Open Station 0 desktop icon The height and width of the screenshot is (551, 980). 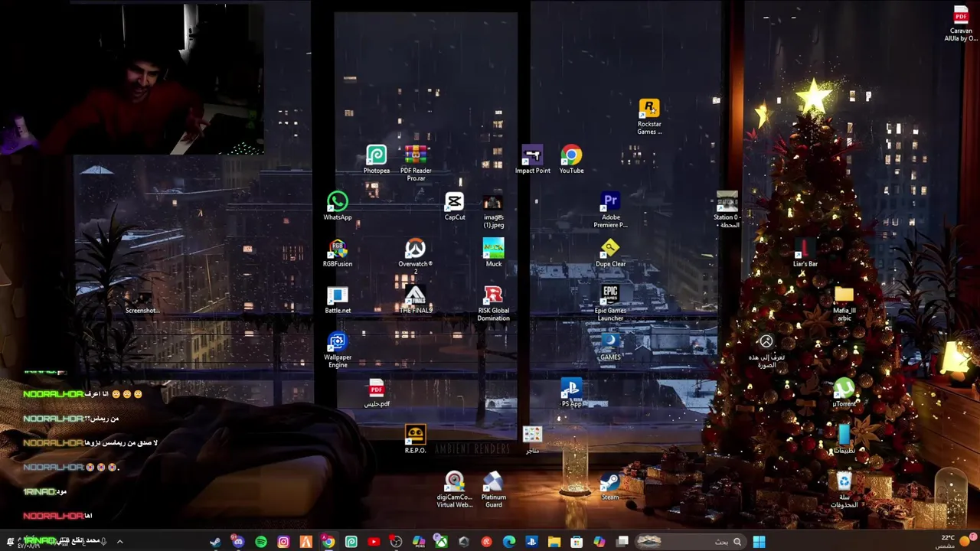coord(727,210)
